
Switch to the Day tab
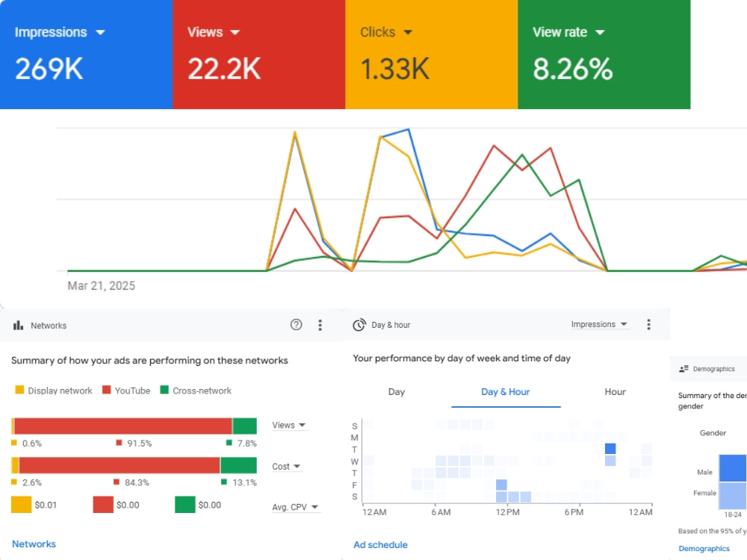point(397,392)
